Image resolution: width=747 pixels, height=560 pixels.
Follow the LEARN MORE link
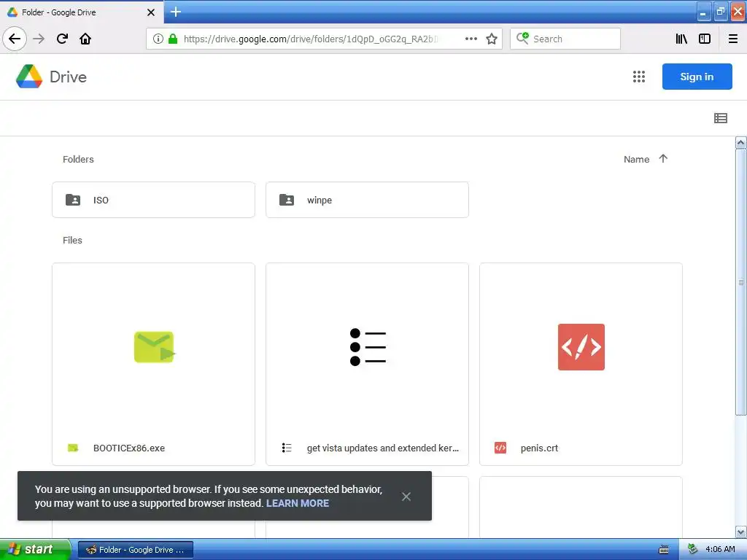[298, 503]
